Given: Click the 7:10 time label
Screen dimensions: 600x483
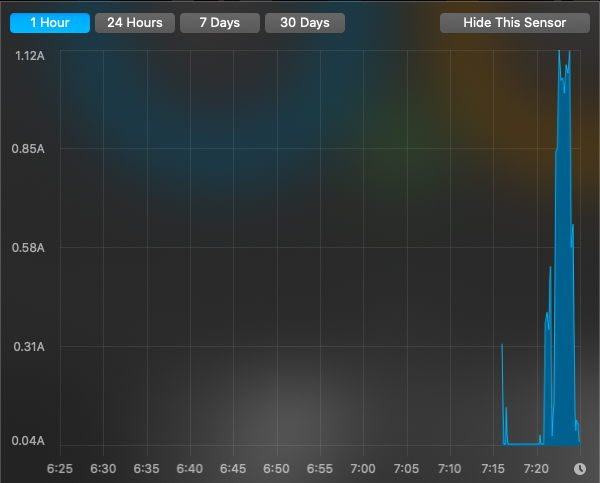Looking at the screenshot, I should point(450,469).
